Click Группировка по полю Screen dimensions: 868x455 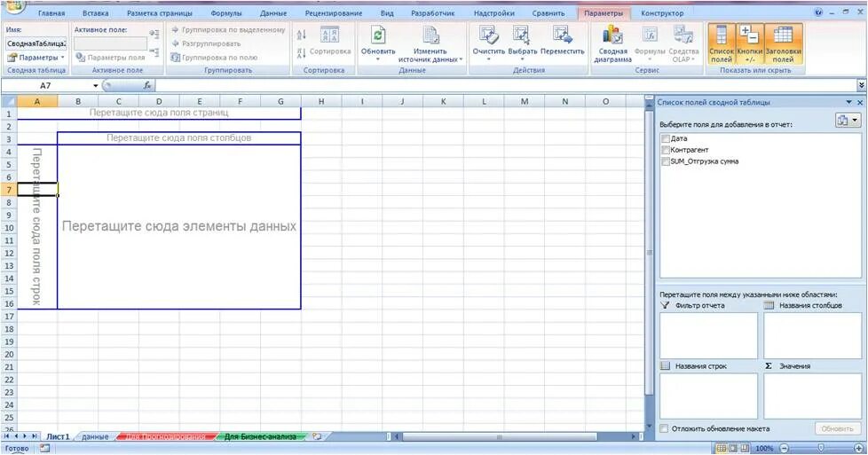214,57
